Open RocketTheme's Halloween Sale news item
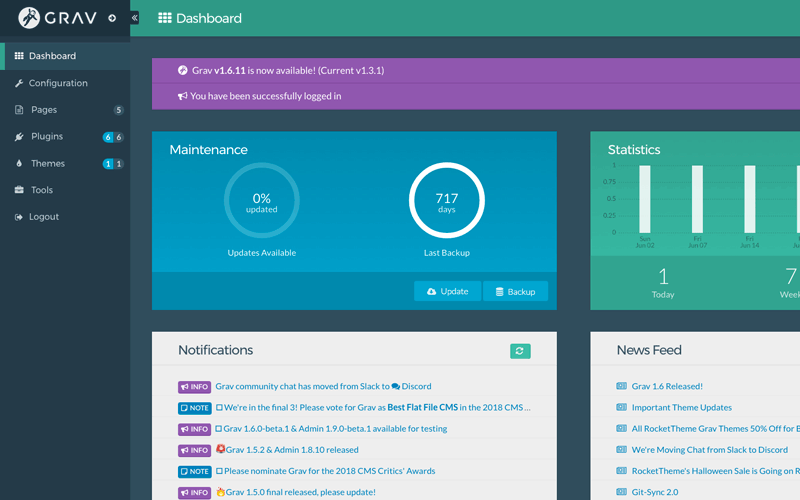The height and width of the screenshot is (500, 800). click(715, 471)
